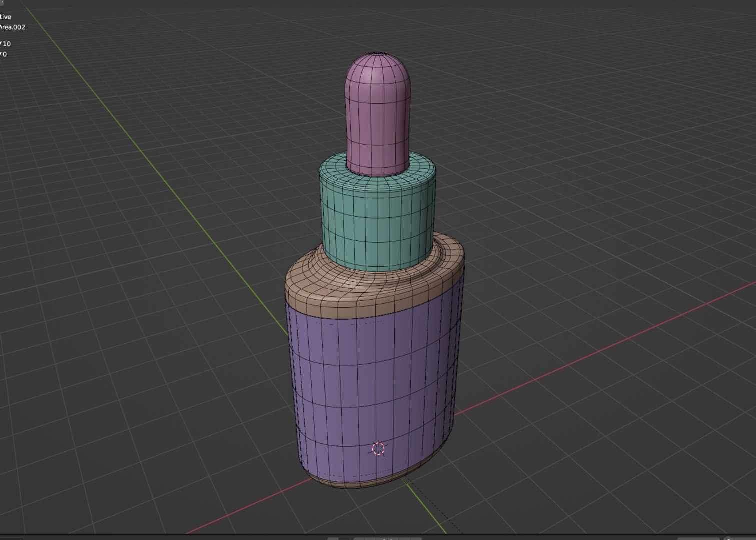Click the Area.002 object name overlay
Viewport: 756px width, 540px height.
[x=12, y=27]
